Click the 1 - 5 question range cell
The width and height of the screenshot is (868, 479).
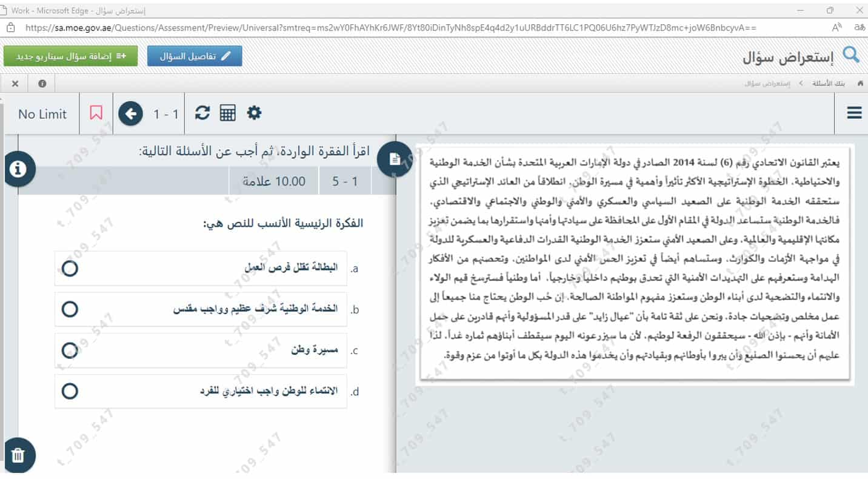tap(345, 181)
